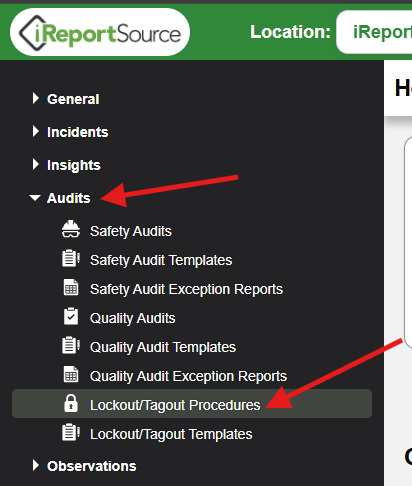Expand the Insights section arrow

click(x=36, y=164)
